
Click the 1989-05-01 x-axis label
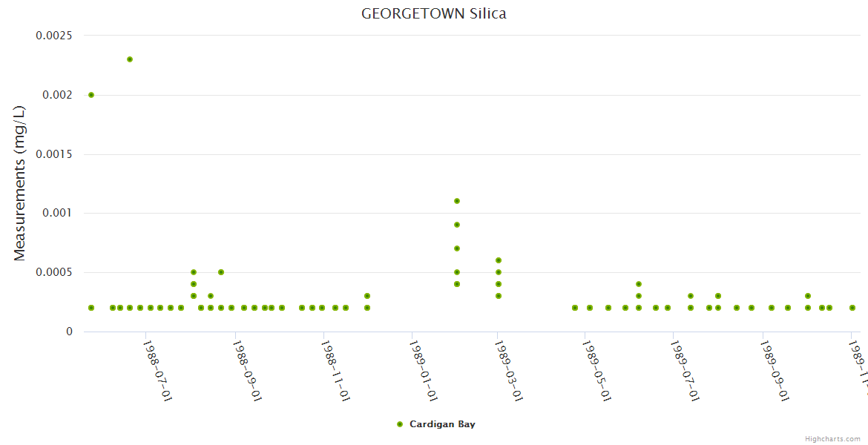[x=597, y=372]
